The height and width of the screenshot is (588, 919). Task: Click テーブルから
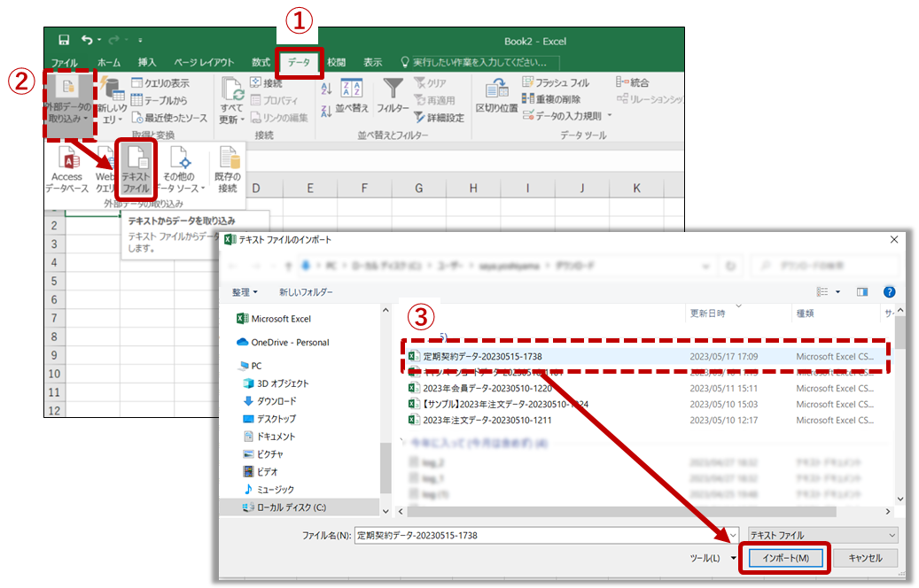160,100
